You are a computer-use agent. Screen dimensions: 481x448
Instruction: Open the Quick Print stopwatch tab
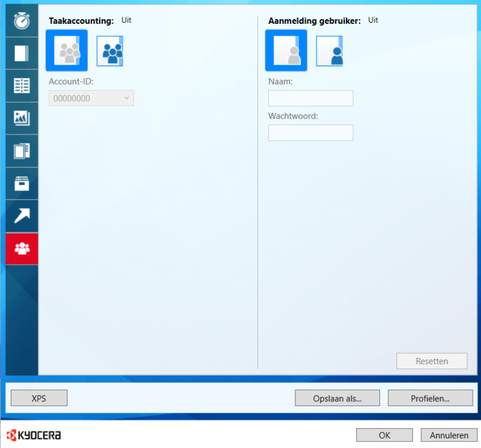[22, 21]
